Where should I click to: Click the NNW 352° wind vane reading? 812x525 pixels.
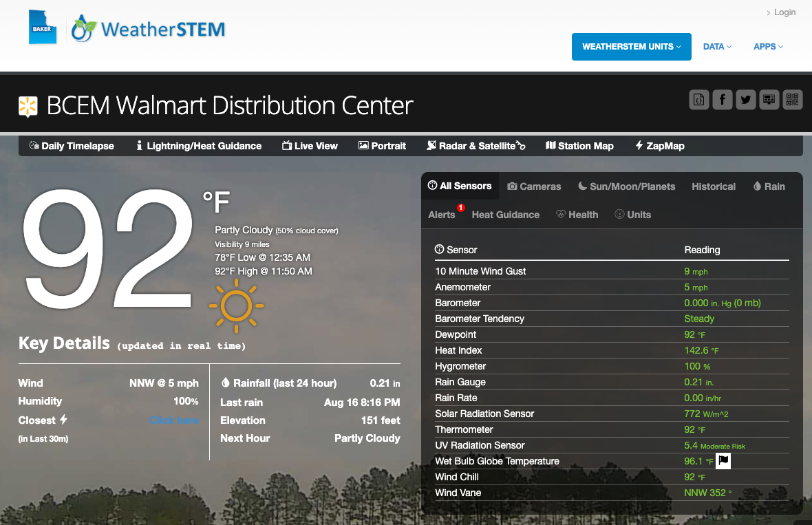(708, 493)
